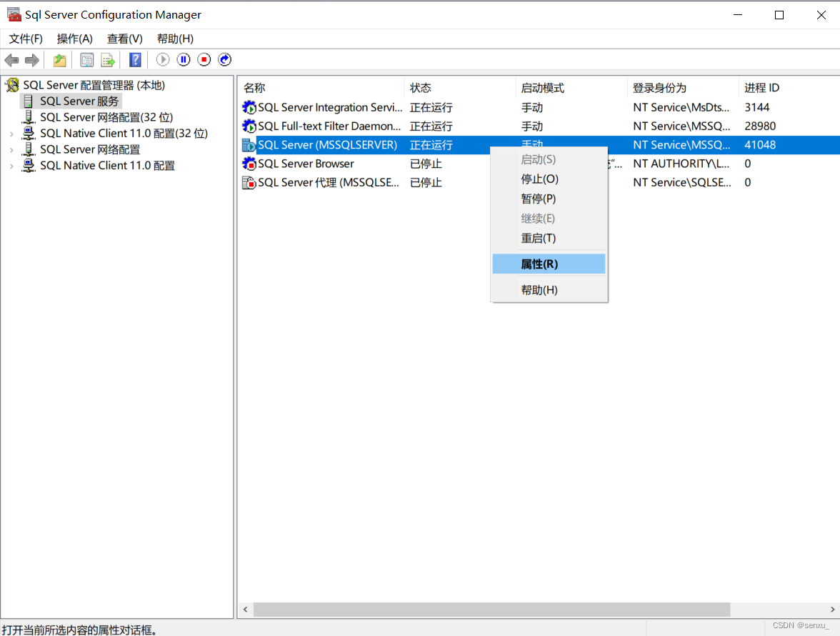Click the SQL Server 配置管理器 root node icon

tap(12, 85)
